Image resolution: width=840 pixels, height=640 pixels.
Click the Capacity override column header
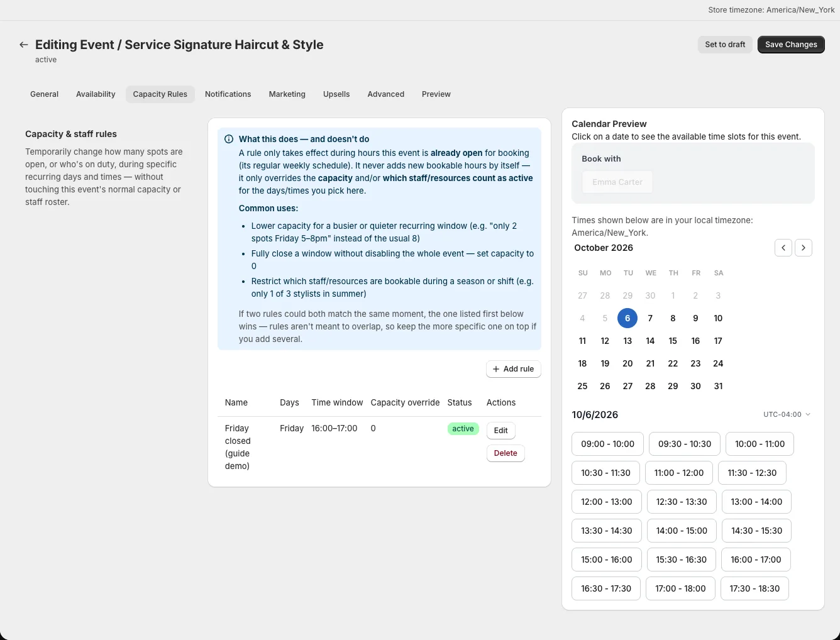(x=406, y=402)
